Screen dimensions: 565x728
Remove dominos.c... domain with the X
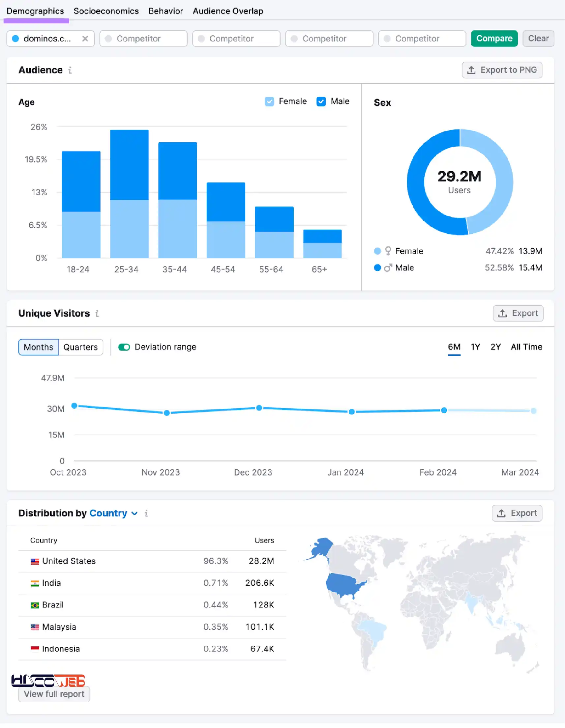(x=85, y=39)
